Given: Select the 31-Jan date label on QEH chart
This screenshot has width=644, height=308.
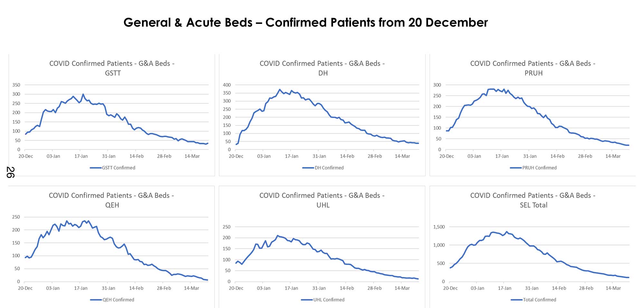Looking at the screenshot, I should (109, 288).
